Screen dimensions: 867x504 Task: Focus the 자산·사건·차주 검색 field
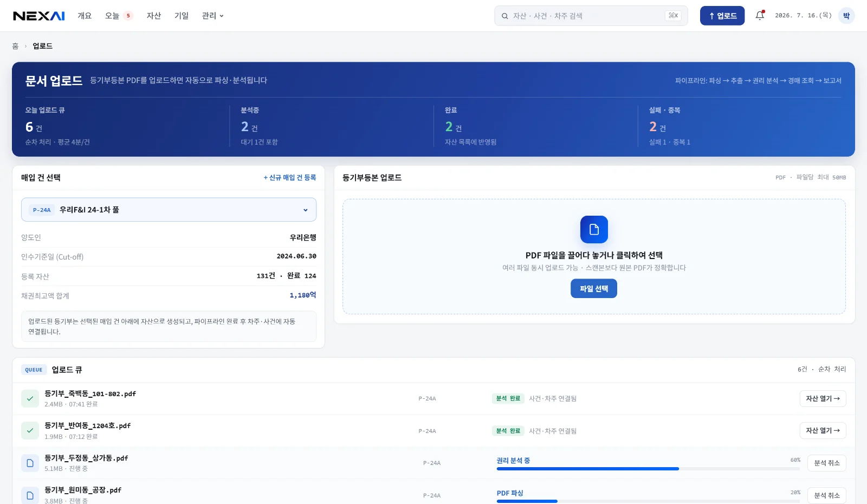(591, 16)
